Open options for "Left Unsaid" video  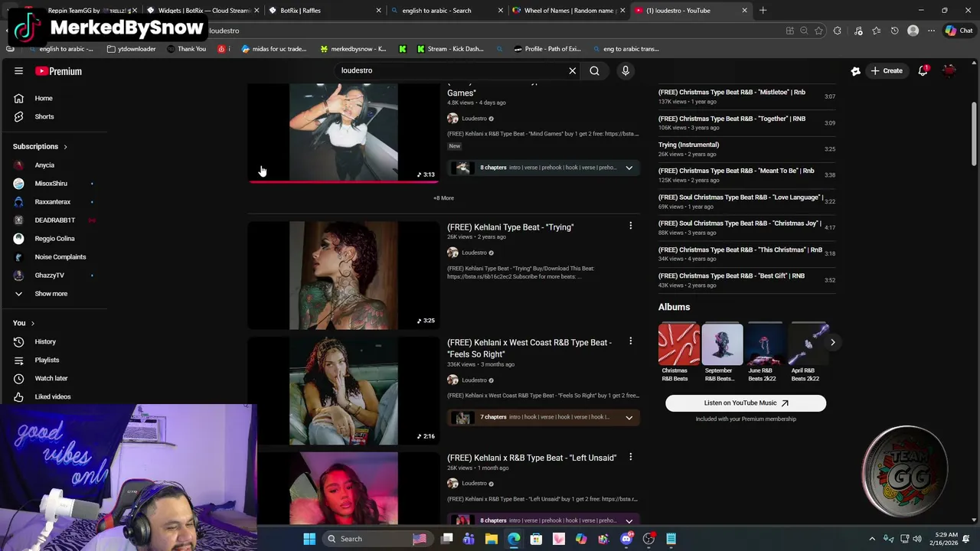pyautogui.click(x=630, y=457)
